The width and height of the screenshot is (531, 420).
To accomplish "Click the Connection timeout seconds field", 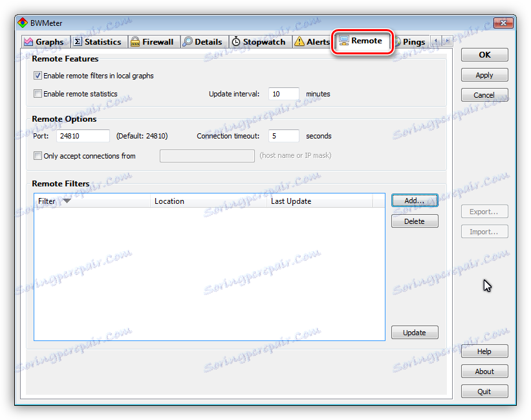I will pos(284,136).
